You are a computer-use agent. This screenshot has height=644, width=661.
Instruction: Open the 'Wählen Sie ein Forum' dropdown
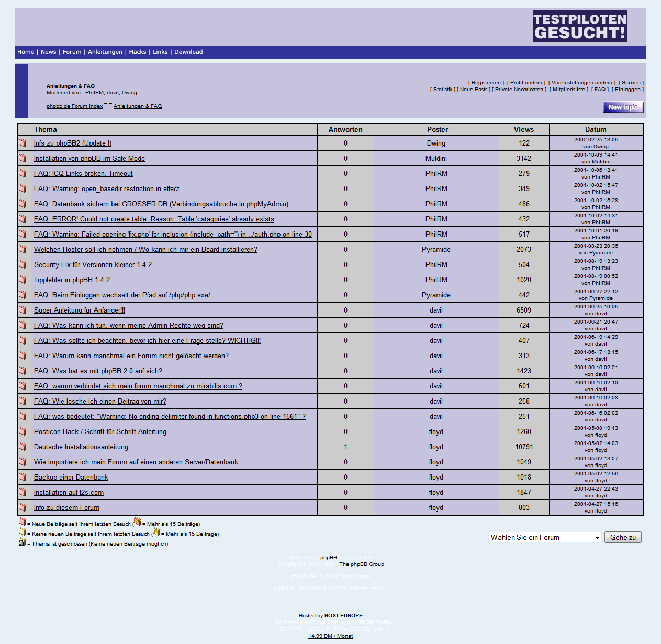pyautogui.click(x=544, y=537)
